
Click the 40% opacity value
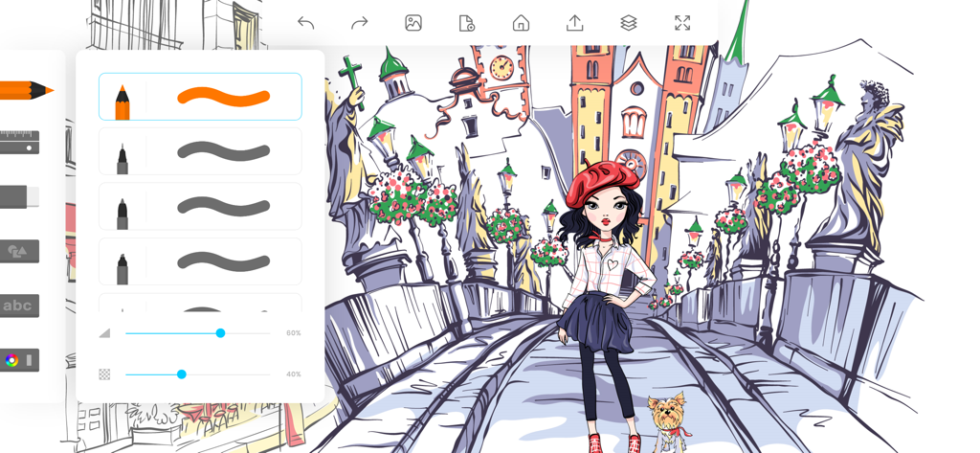coord(293,374)
